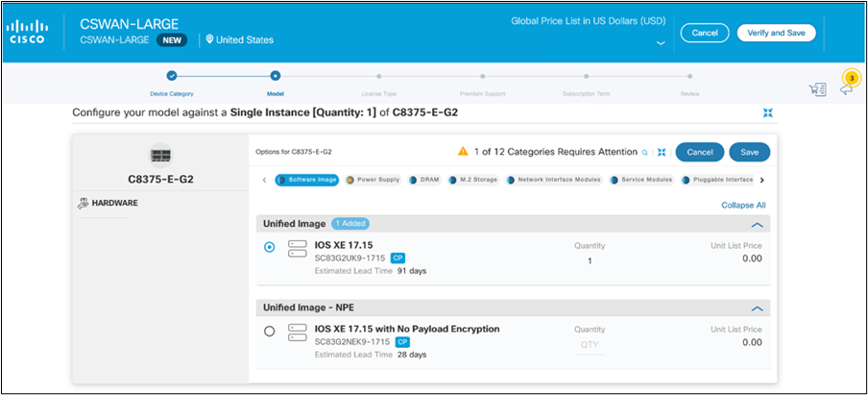Click Verify and Save
Viewport: 868px width, 395px height.
(x=776, y=33)
